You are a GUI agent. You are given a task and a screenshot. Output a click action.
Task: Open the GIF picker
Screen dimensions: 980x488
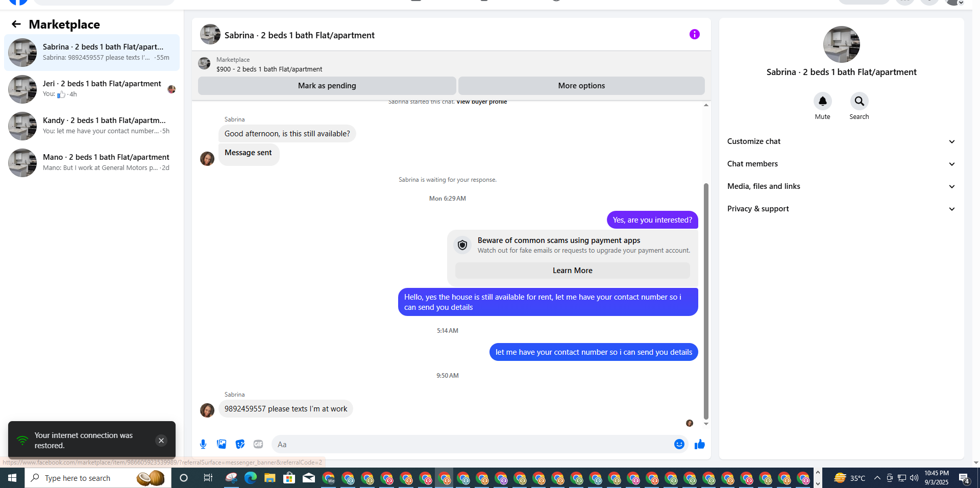[258, 444]
